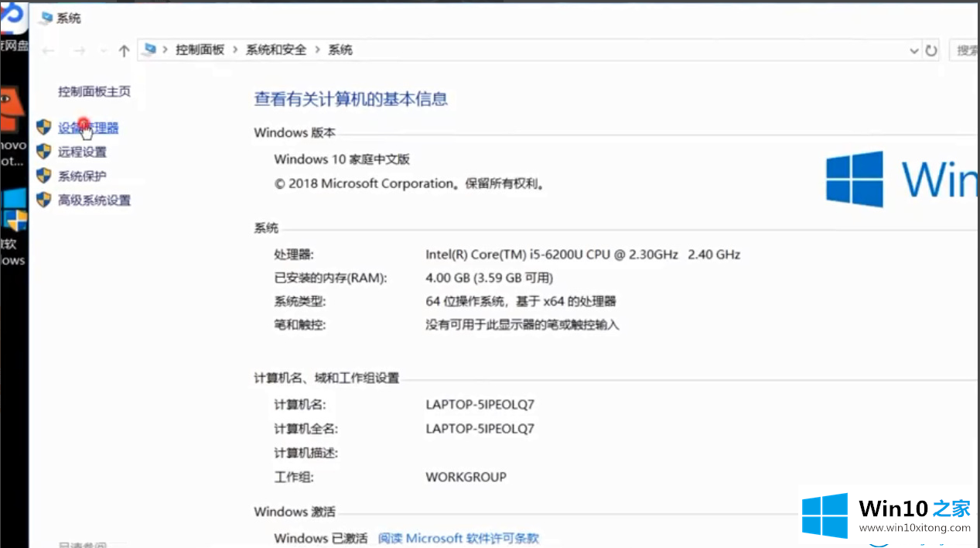
Task: Click shield icon beside 系统保护
Action: [44, 176]
